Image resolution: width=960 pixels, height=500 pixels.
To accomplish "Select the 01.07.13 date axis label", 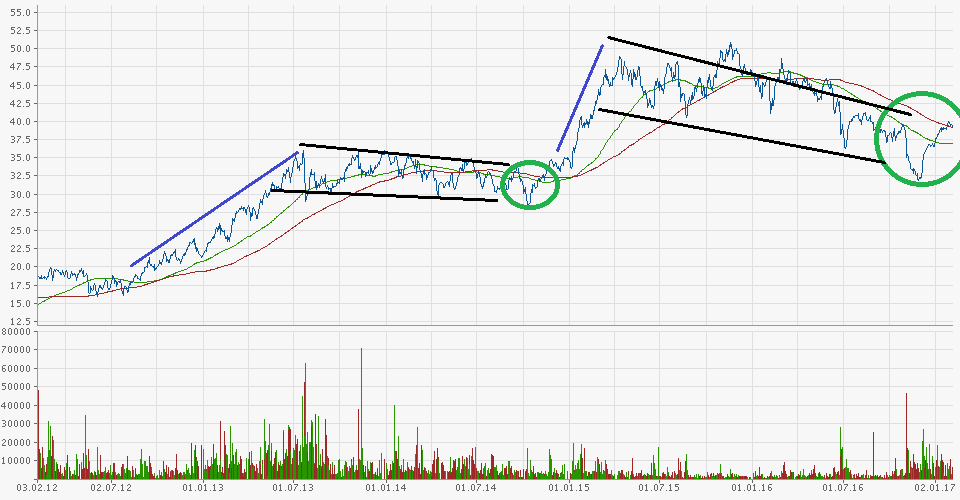I will [x=293, y=488].
